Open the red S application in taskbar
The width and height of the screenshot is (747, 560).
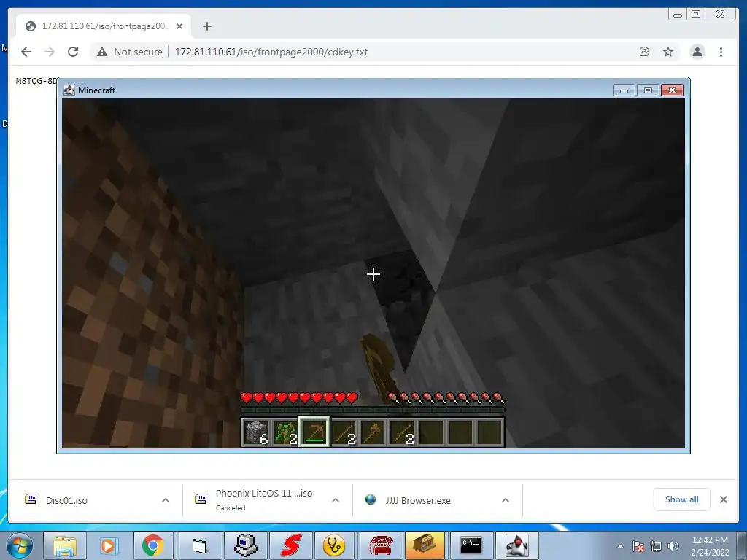[291, 545]
